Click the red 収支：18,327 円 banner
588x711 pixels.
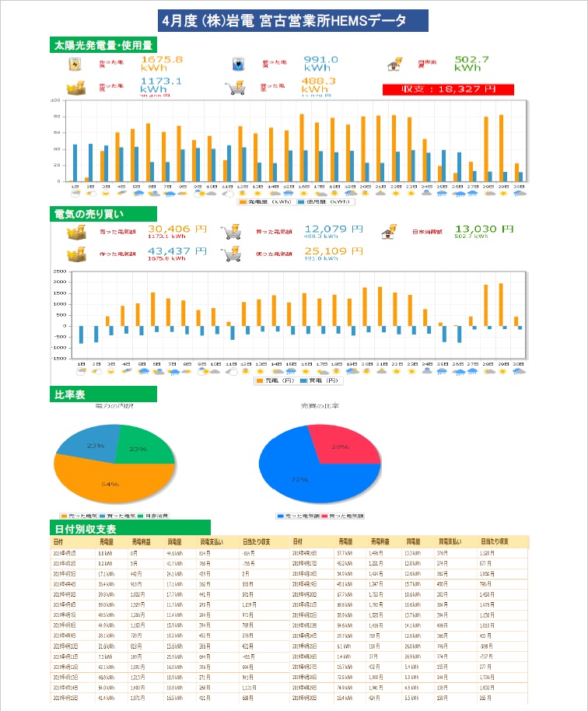(449, 89)
